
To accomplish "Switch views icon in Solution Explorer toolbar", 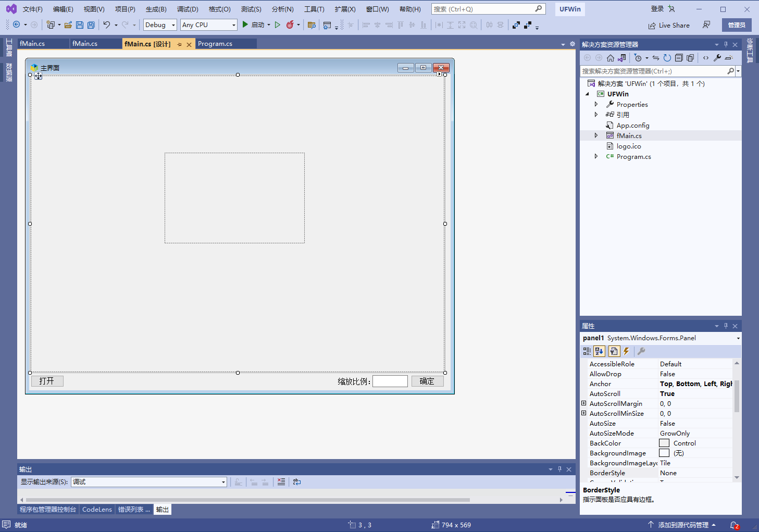I will point(622,58).
